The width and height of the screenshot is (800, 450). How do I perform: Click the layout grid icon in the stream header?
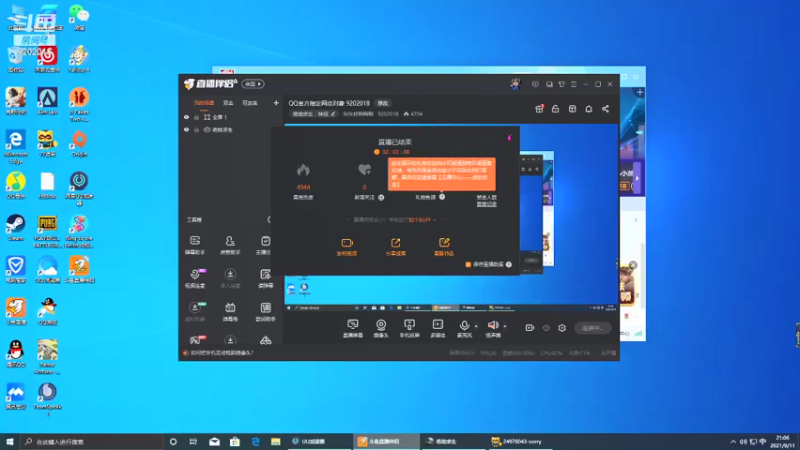(x=572, y=109)
